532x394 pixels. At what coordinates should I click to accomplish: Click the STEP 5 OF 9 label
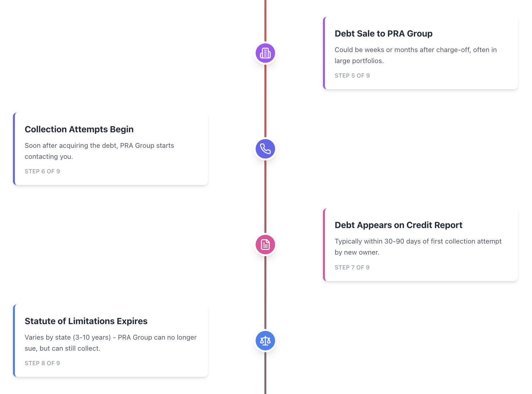[352, 76]
